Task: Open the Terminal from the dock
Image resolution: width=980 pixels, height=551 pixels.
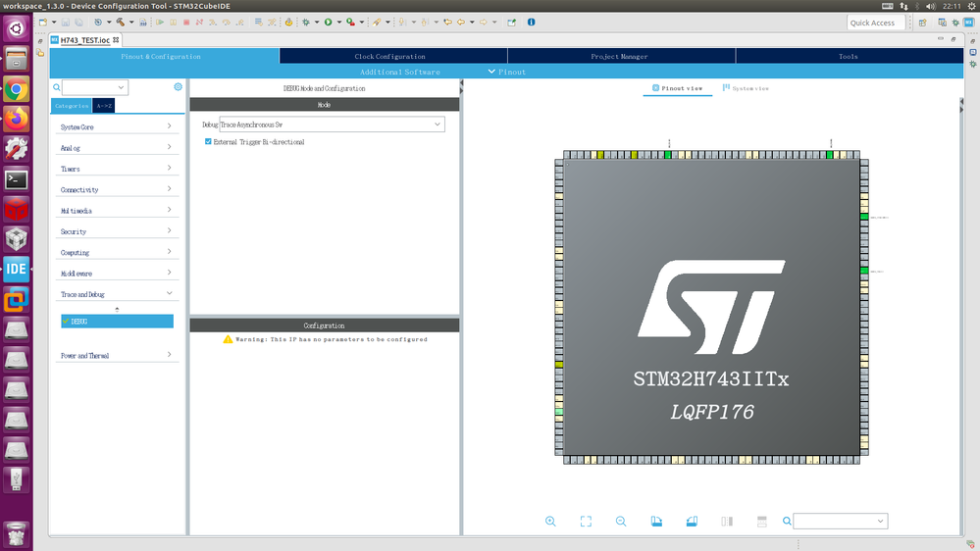Action: (x=17, y=179)
